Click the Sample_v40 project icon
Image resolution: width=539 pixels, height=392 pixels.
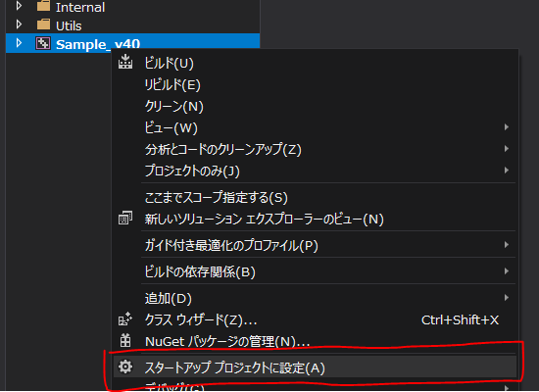[x=43, y=43]
